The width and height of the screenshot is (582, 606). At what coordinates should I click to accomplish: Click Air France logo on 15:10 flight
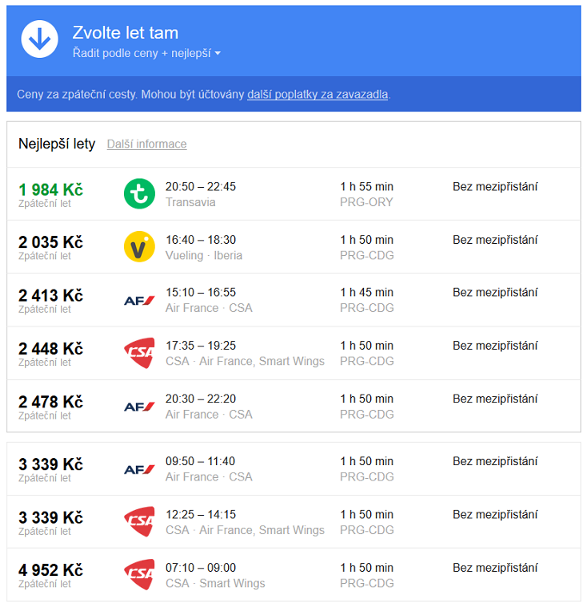tap(139, 300)
